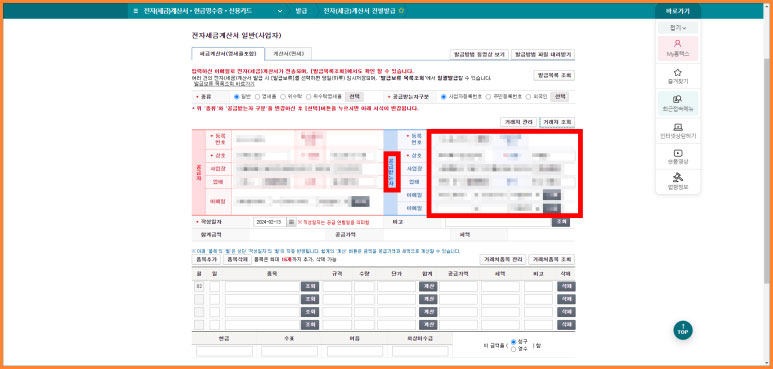Click the 바로가기 panel header
The image size is (773, 369).
tap(677, 11)
